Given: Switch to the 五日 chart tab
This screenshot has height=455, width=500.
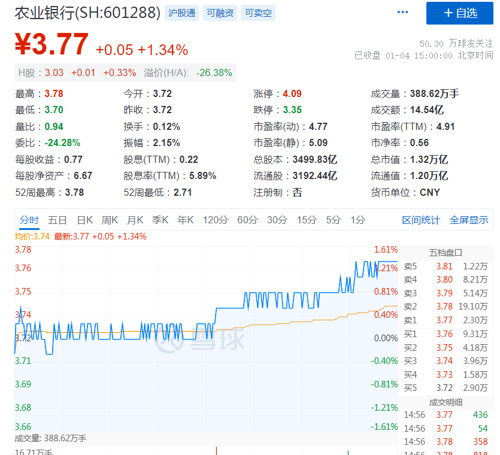Looking at the screenshot, I should (57, 220).
